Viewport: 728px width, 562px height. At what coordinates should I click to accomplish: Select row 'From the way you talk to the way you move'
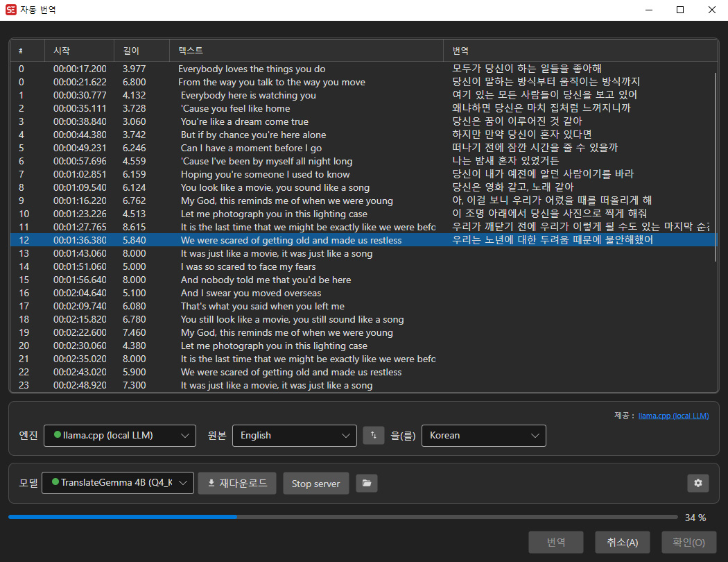[x=362, y=82]
